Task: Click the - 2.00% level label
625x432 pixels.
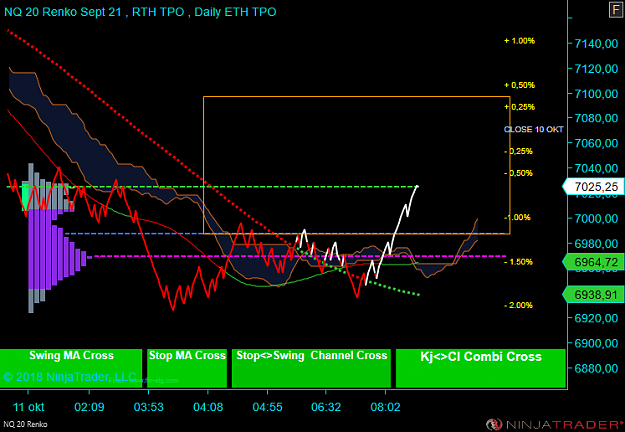Action: (518, 305)
